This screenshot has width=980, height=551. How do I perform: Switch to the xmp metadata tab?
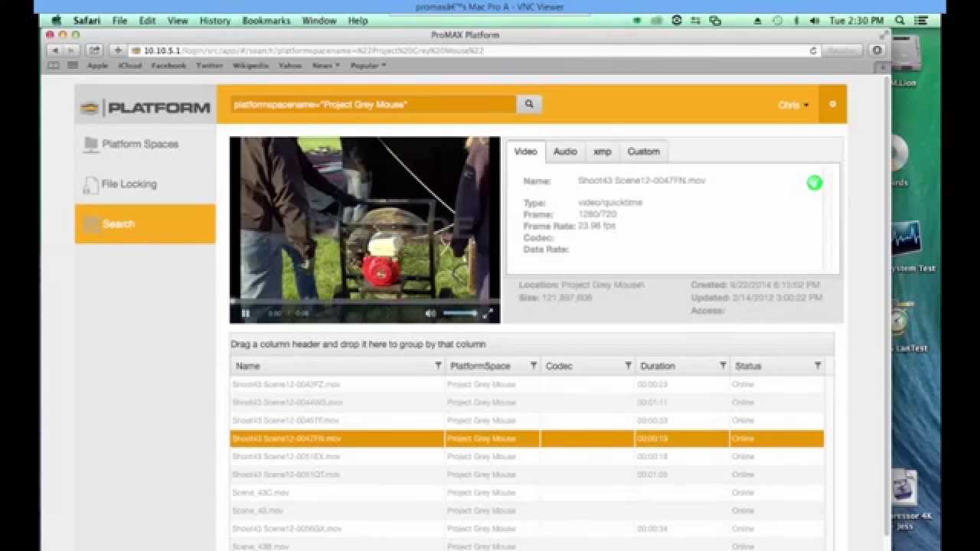[603, 152]
